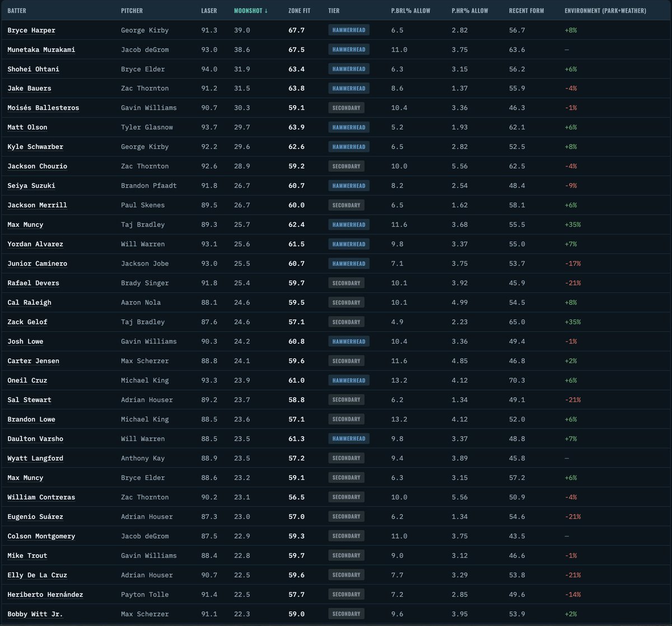Click HAMMERHEAD tier badge in Bryce Harper row

pos(349,30)
